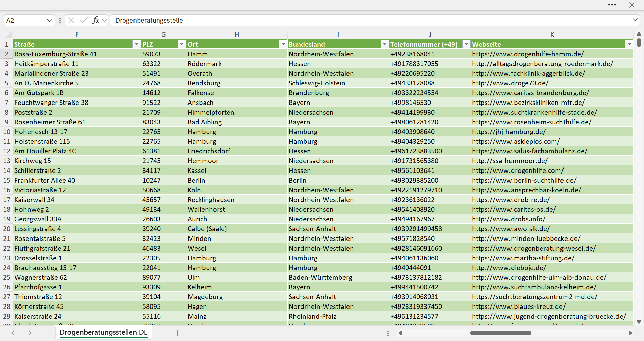This screenshot has width=644, height=341.
Task: Add a new sheet with plus icon
Action: pos(178,333)
